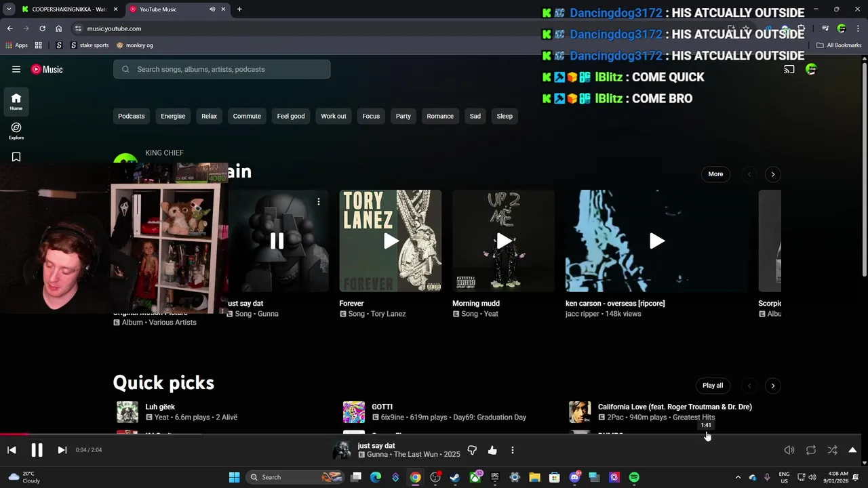Image resolution: width=868 pixels, height=488 pixels.
Task: Select the Feel good chip
Action: [291, 116]
